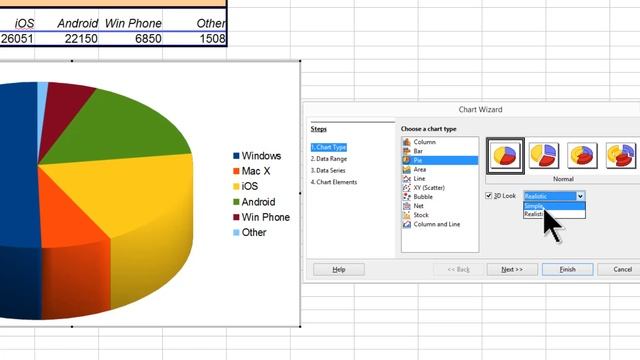Select the Bubble chart type icon
This screenshot has width=640, height=360.
407,197
